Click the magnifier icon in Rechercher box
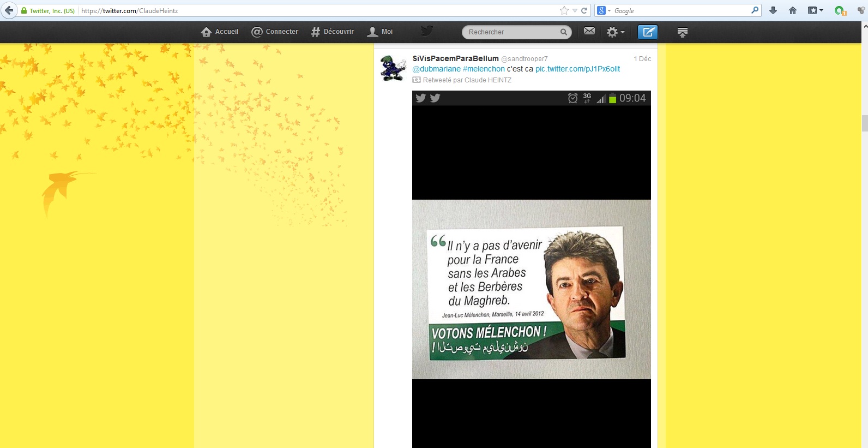The image size is (868, 448). (563, 32)
